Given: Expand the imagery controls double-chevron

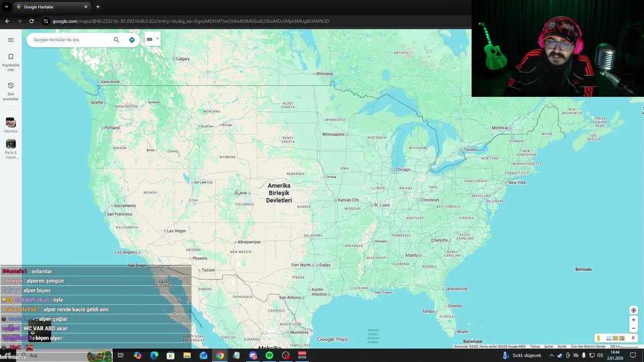Looking at the screenshot, I should tap(633, 338).
